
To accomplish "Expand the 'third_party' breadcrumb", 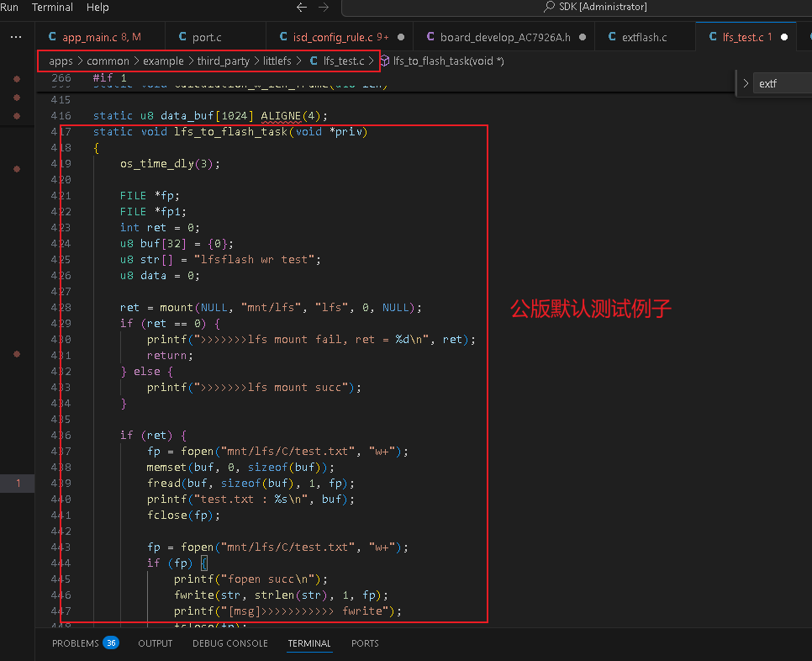I will pyautogui.click(x=224, y=61).
